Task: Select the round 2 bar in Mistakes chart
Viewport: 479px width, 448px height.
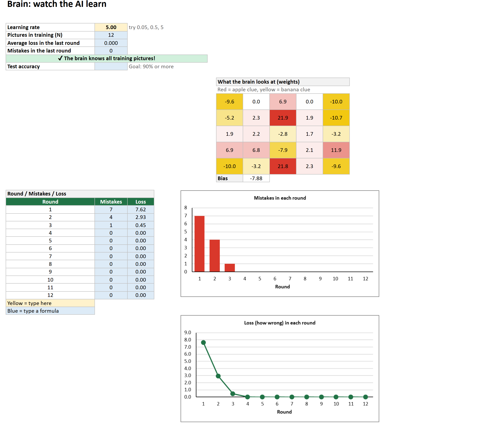Action: pyautogui.click(x=214, y=256)
